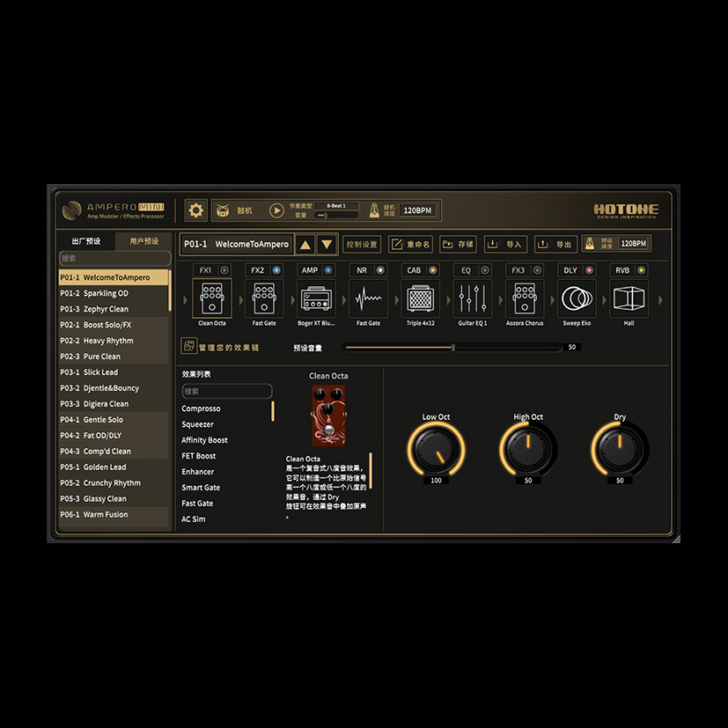This screenshot has height=728, width=728.
Task: Go to next preset with down arrow
Action: tap(327, 245)
